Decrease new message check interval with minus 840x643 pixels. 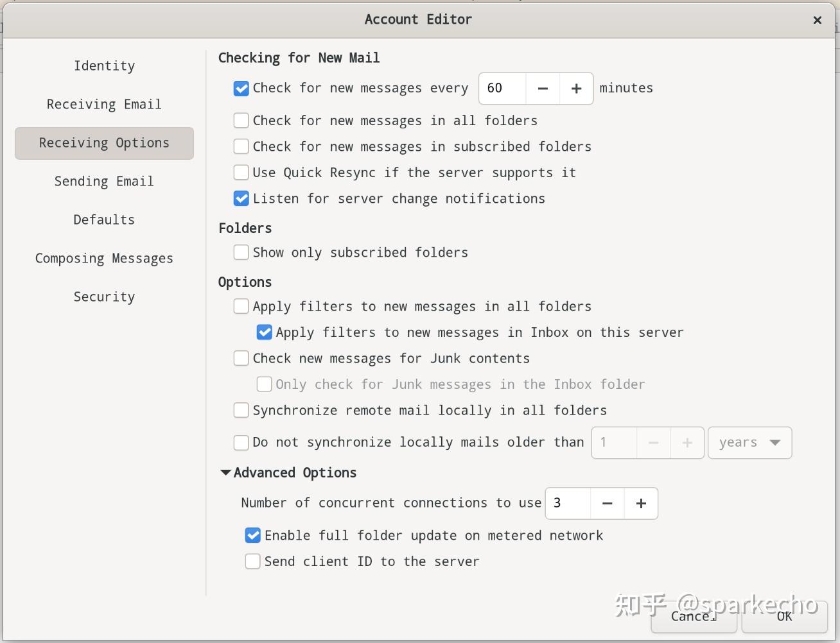(543, 89)
